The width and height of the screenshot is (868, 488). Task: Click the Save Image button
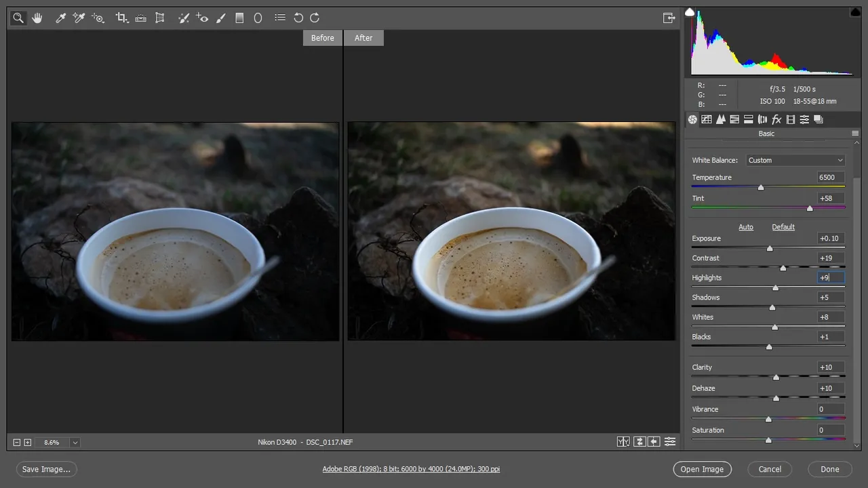pyautogui.click(x=46, y=469)
